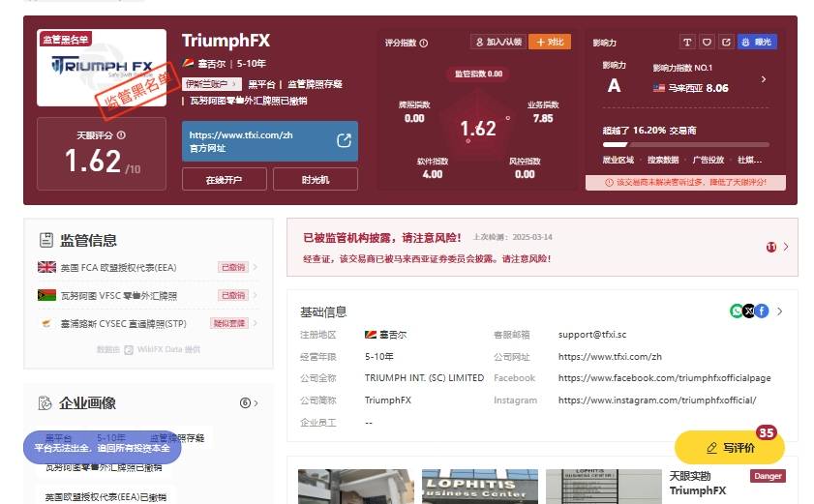Open the https://www.tfxi.com/zh official website box
Image resolution: width=814 pixels, height=504 pixels.
point(269,141)
